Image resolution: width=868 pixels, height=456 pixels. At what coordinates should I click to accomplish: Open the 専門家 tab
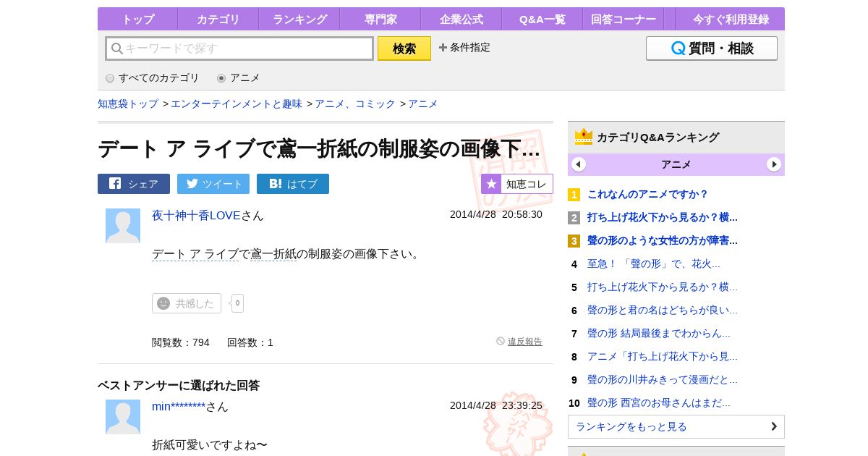click(380, 19)
